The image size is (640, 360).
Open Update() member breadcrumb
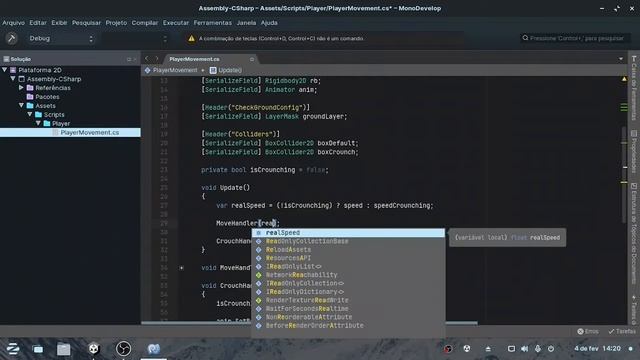[x=226, y=70]
